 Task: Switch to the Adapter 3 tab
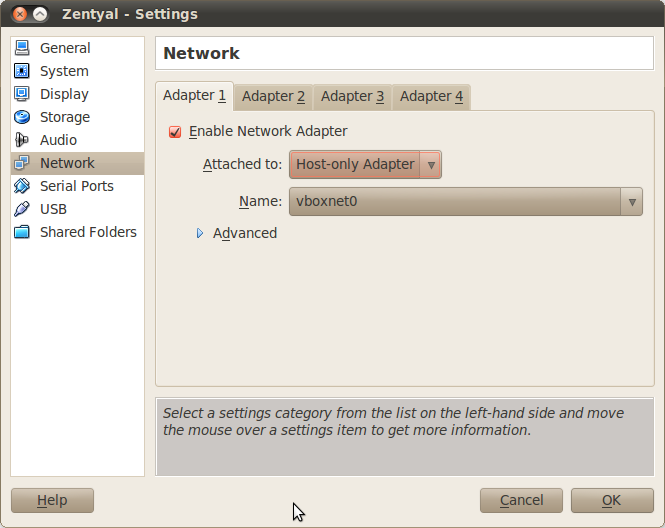[x=352, y=96]
